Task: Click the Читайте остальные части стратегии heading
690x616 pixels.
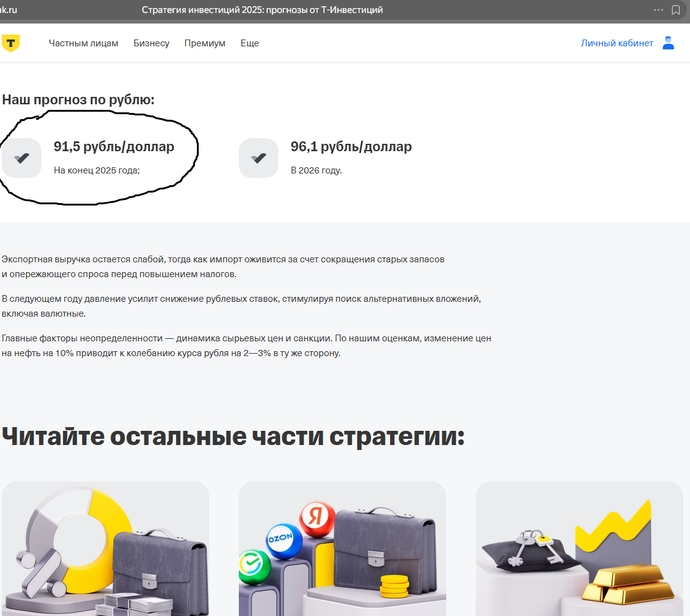Action: (x=233, y=436)
